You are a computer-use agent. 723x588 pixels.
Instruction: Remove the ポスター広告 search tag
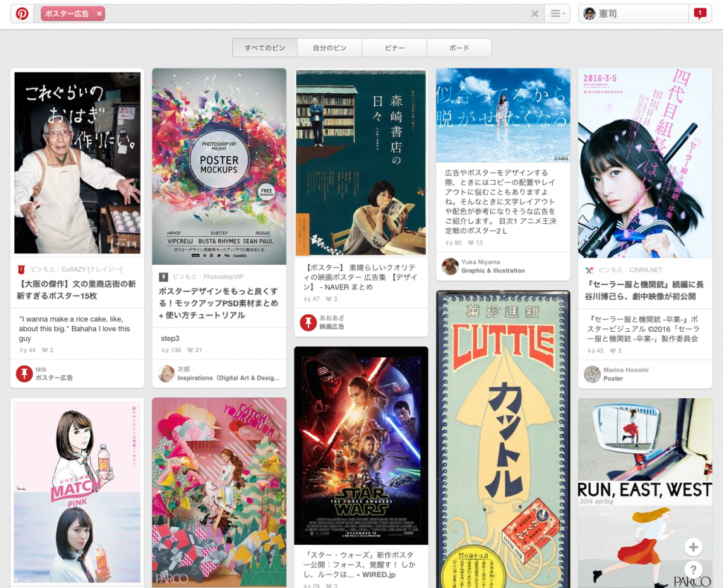click(99, 14)
